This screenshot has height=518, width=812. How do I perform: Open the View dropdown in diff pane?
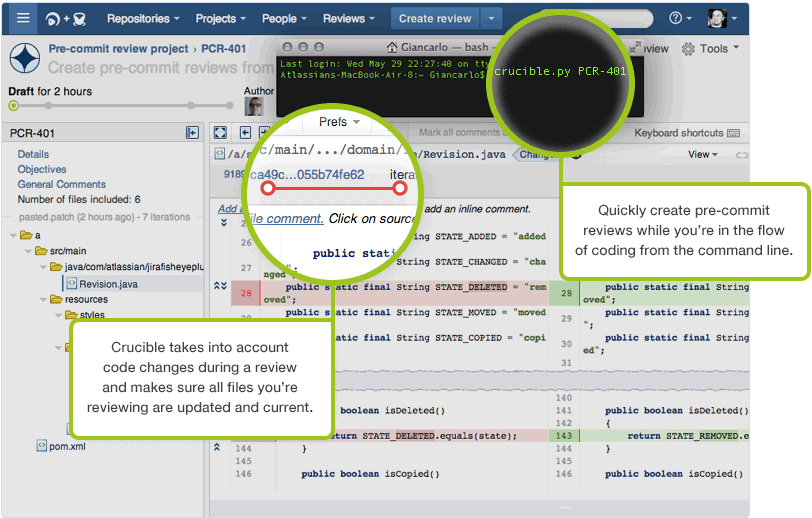703,154
